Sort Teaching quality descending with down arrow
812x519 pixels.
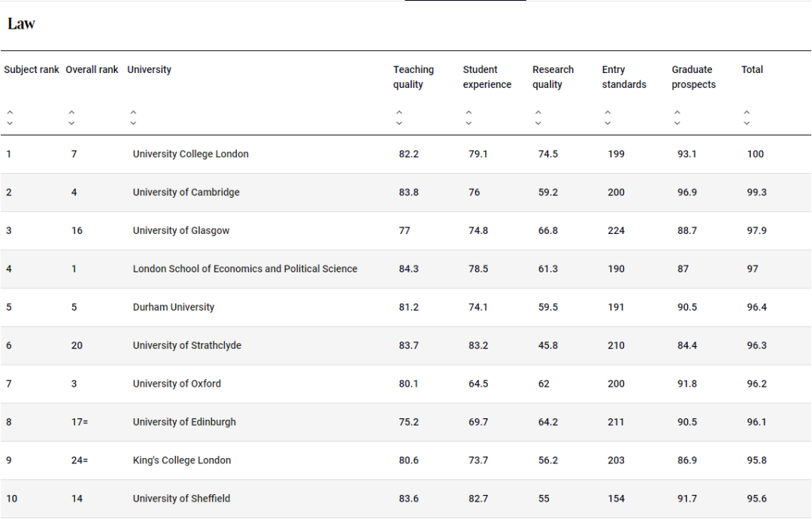(399, 123)
